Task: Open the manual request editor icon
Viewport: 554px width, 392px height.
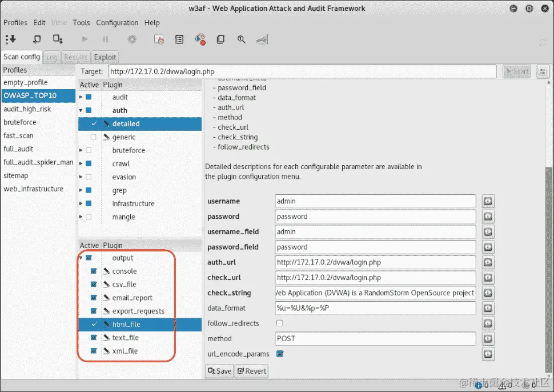Action: tap(159, 39)
